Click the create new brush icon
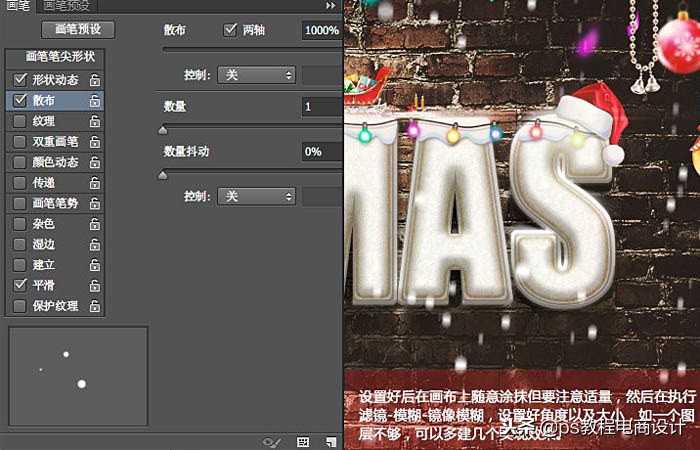 coord(331,442)
